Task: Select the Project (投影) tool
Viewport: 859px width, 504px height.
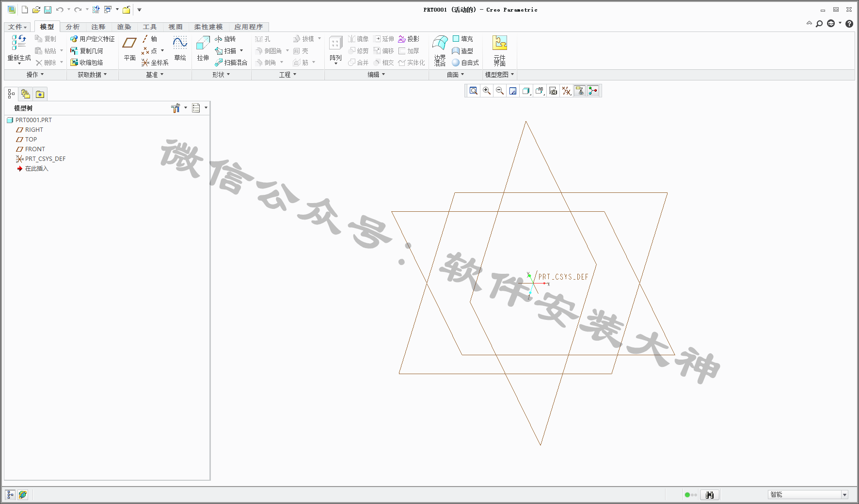Action: coord(409,39)
